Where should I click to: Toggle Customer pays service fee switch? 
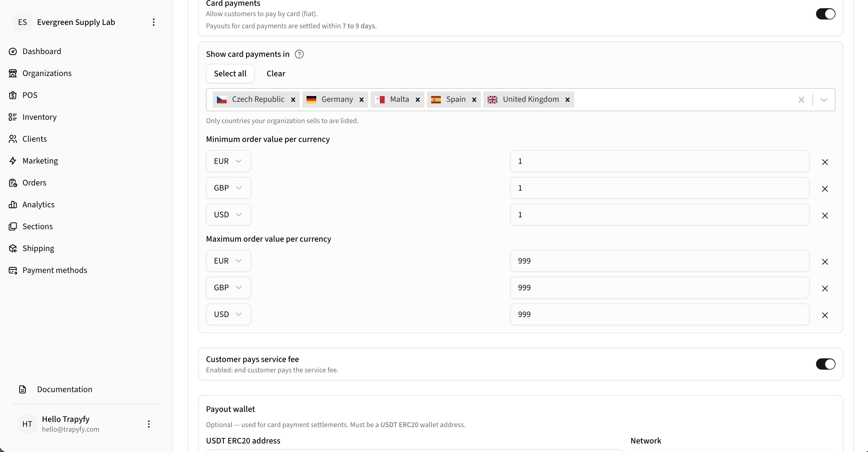pyautogui.click(x=825, y=364)
